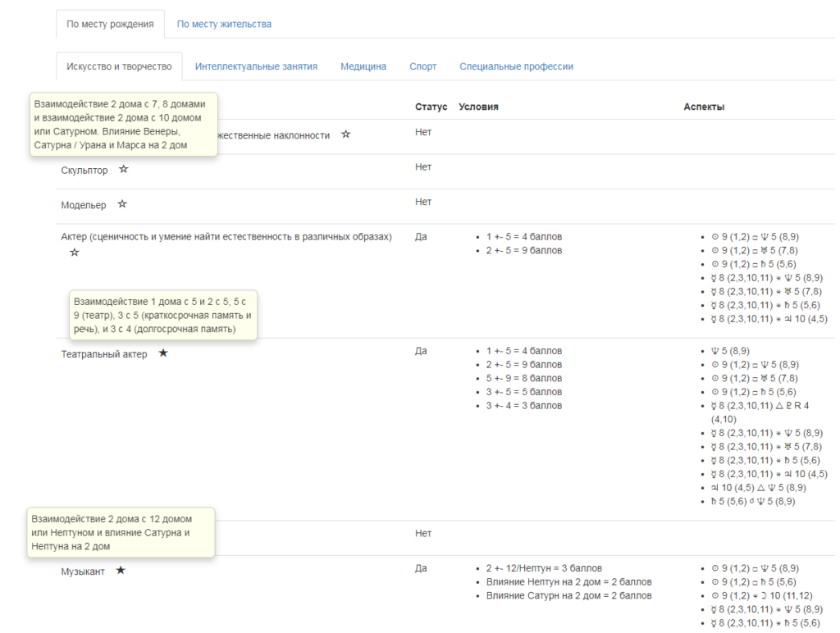Switch to the По месту жительства tab
Screen dimensions: 840x633
(x=224, y=25)
